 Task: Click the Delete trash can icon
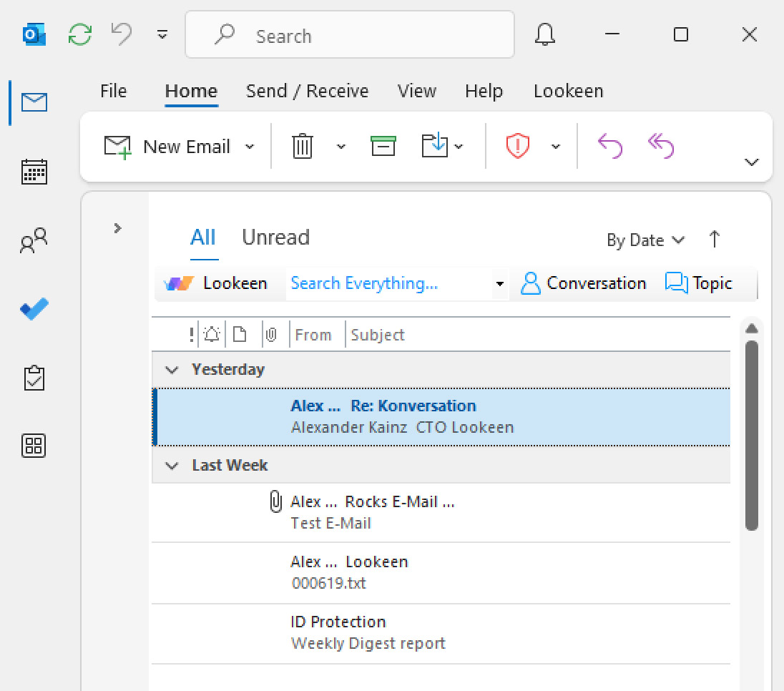point(303,147)
